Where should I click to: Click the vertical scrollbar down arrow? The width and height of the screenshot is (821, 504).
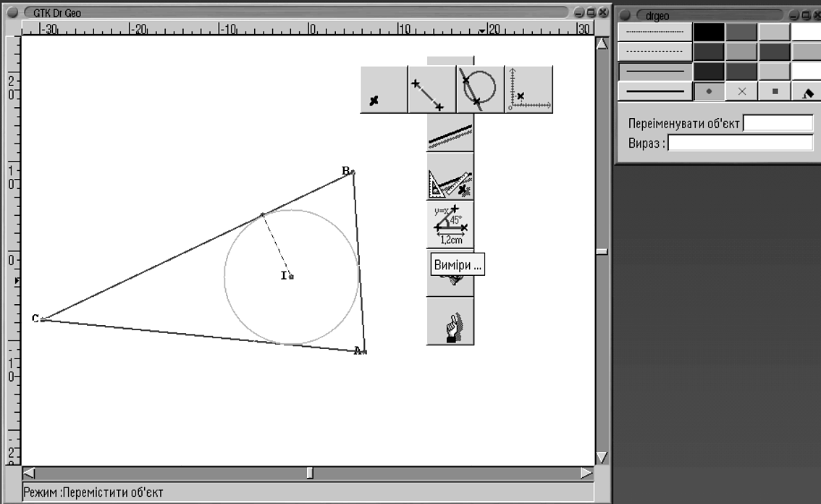[602, 457]
